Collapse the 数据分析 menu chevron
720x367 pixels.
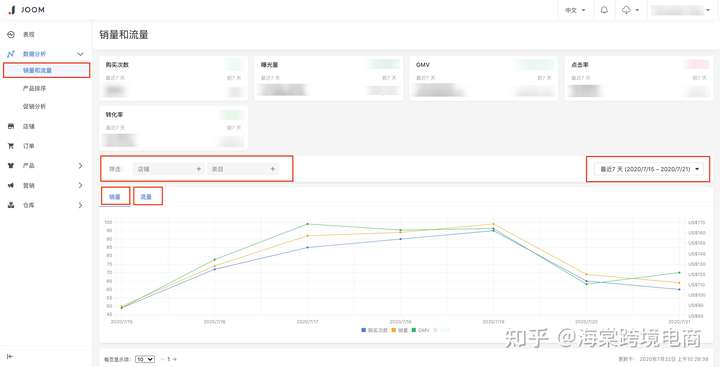coord(80,54)
